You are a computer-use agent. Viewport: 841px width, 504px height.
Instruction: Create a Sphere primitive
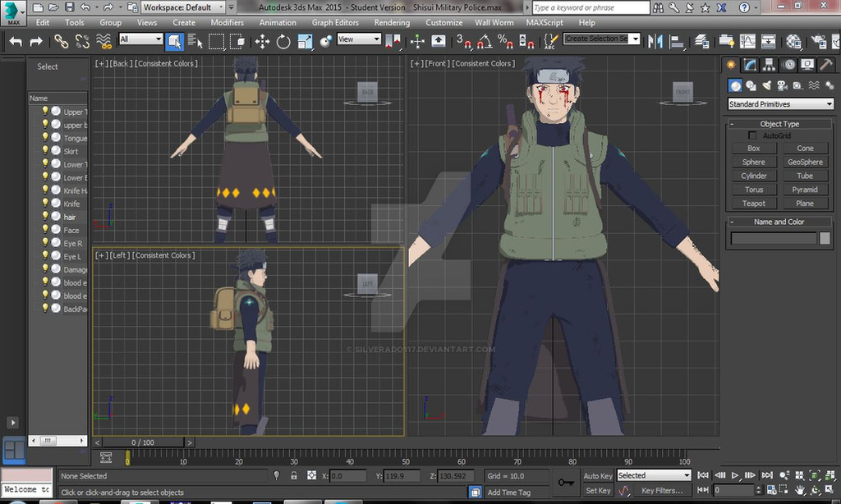[x=754, y=162]
